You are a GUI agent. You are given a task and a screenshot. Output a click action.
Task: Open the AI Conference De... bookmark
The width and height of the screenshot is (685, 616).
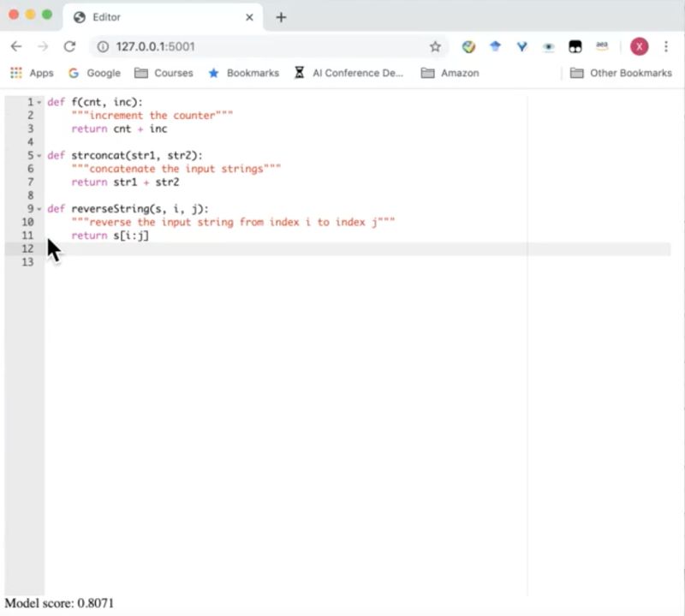coord(348,73)
